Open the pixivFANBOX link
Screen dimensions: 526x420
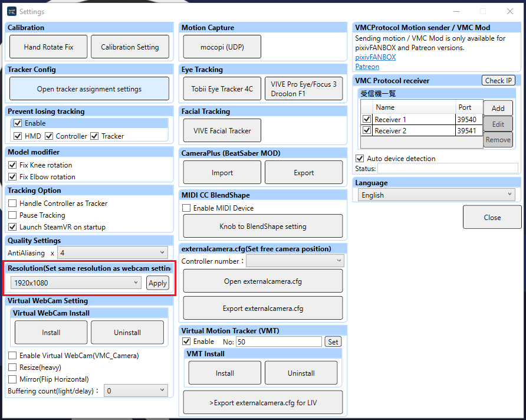pos(375,57)
